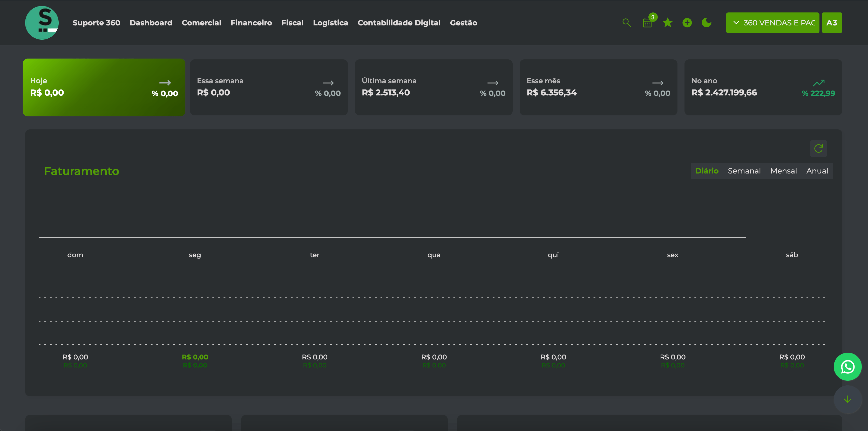The width and height of the screenshot is (868, 431).
Task: Select the Diário chart tab
Action: (x=707, y=171)
